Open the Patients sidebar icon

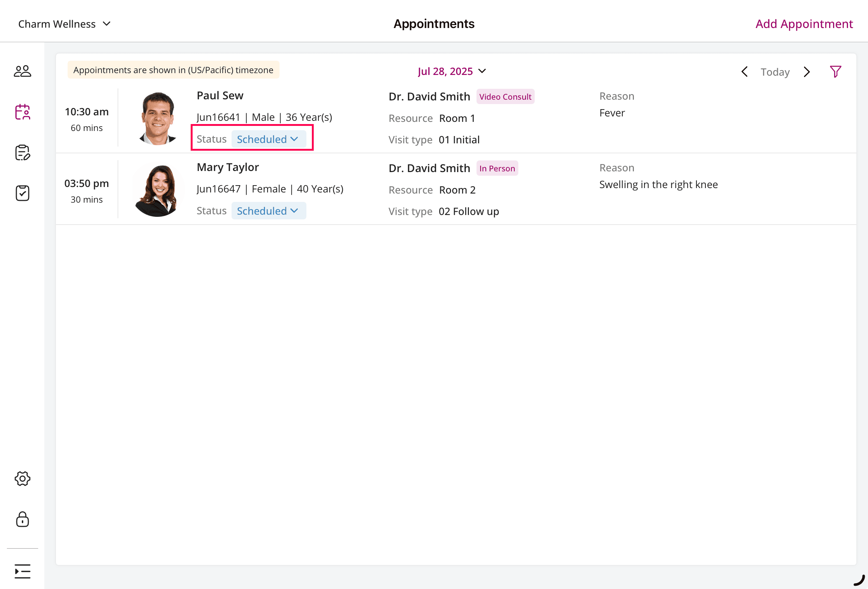(23, 70)
